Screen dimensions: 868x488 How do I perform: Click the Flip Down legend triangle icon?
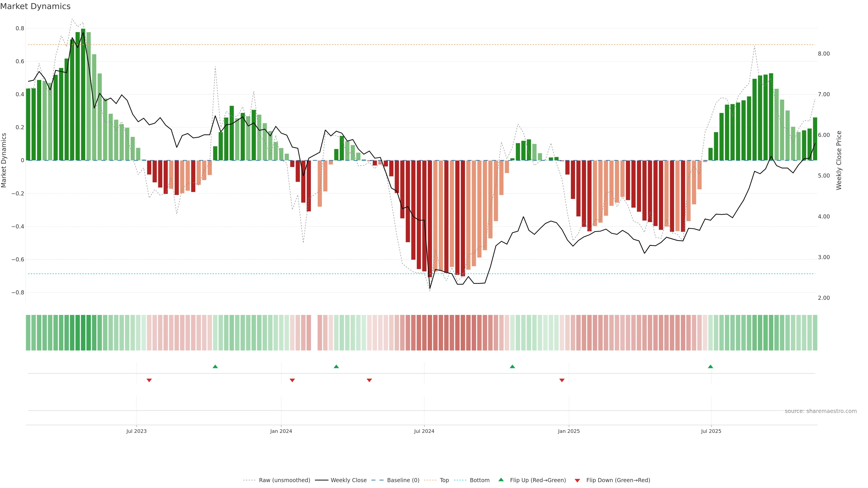point(577,480)
